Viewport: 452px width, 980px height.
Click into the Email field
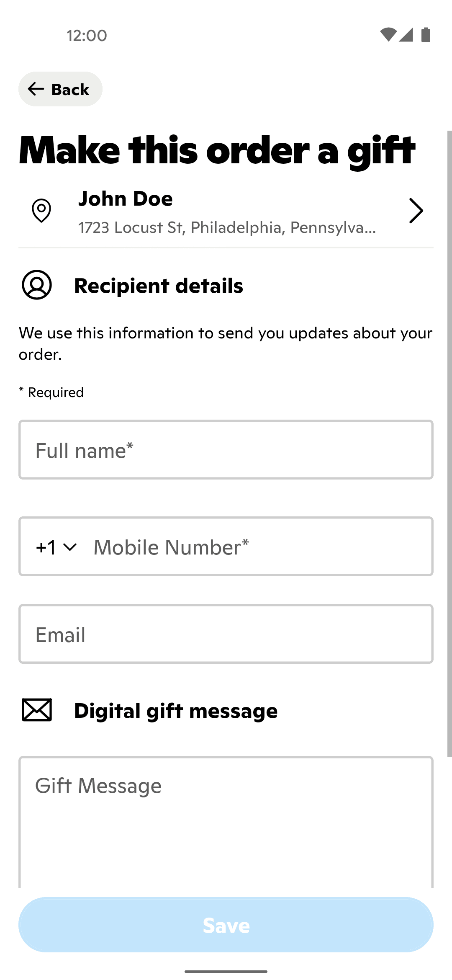tap(226, 634)
